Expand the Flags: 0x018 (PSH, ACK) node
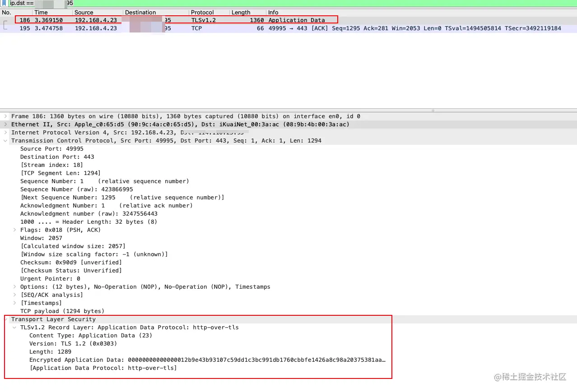This screenshot has width=577, height=392. point(15,230)
